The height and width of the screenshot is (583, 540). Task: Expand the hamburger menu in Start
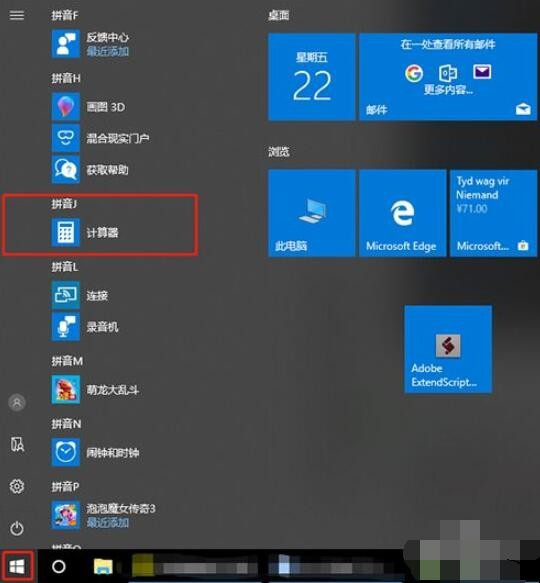click(x=17, y=15)
